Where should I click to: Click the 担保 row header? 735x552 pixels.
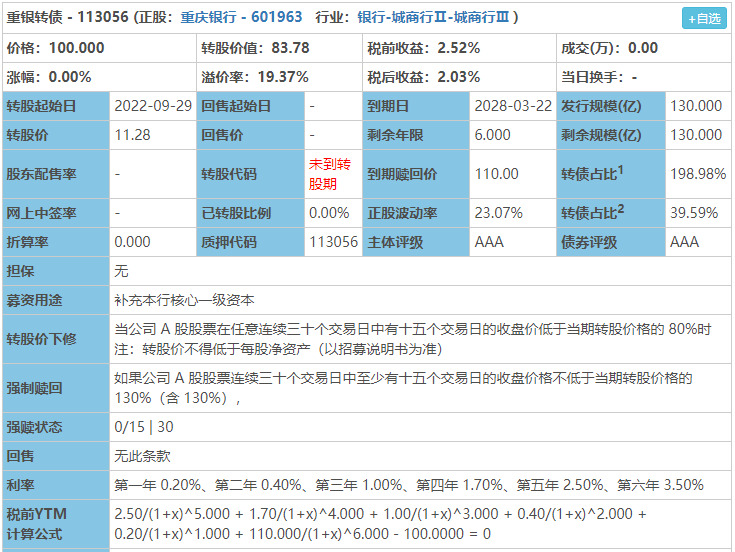pos(56,271)
